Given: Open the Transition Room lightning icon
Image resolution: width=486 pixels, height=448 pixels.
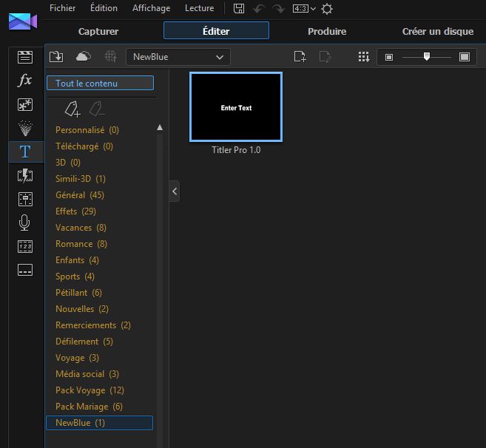Looking at the screenshot, I should pos(25,176).
